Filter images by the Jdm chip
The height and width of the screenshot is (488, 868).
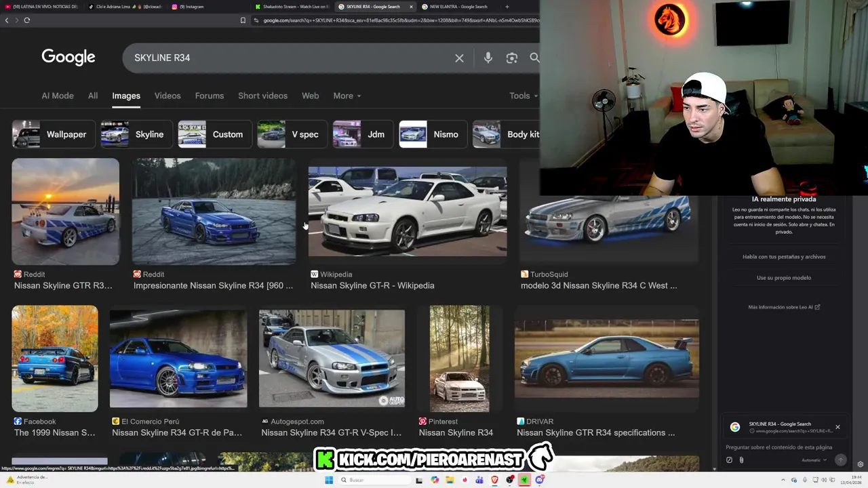tap(363, 134)
